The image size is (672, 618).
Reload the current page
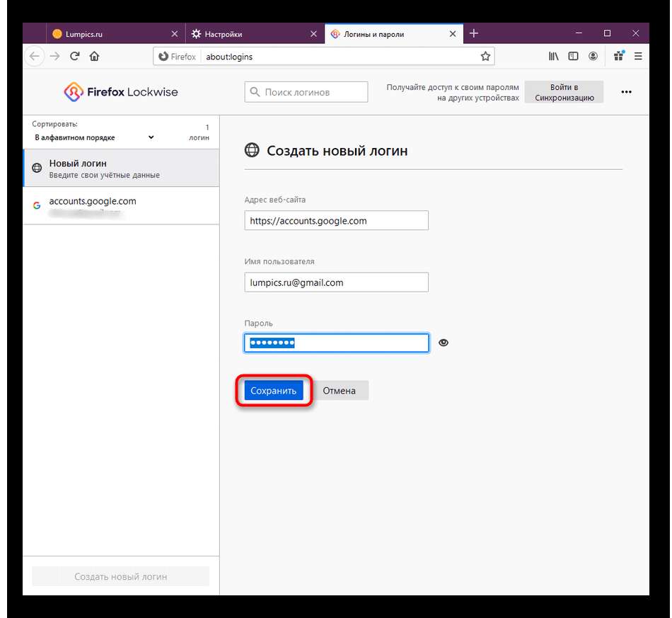pyautogui.click(x=74, y=56)
